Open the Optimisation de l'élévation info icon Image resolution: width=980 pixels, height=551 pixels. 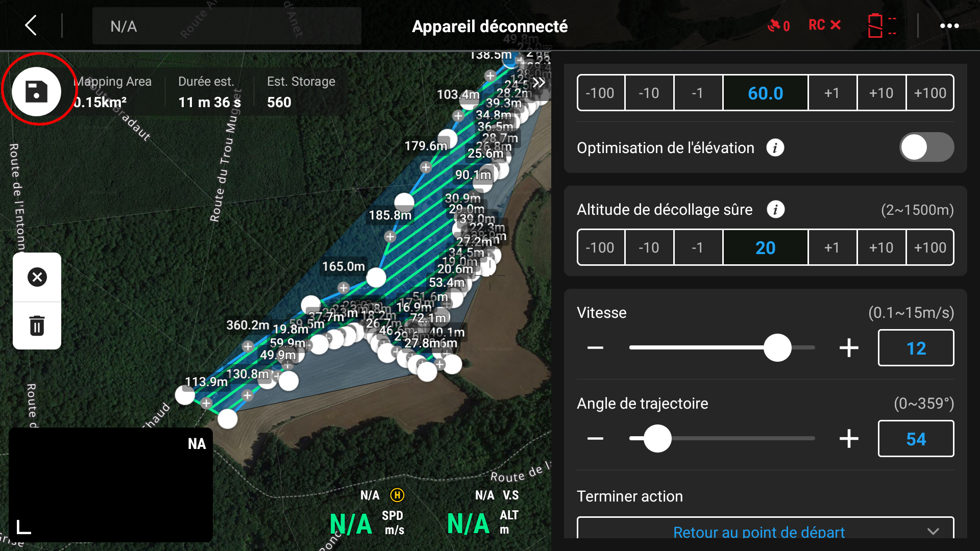[775, 148]
